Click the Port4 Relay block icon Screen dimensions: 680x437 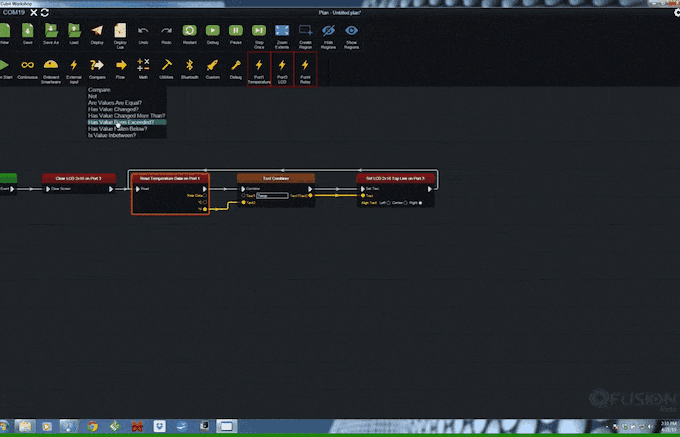pos(305,65)
